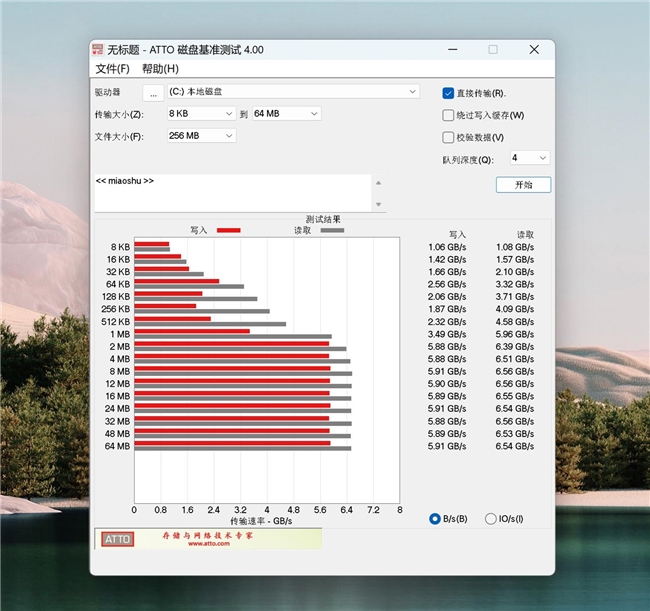Click the 1.08 GB/s read result
The image size is (650, 611).
click(515, 247)
